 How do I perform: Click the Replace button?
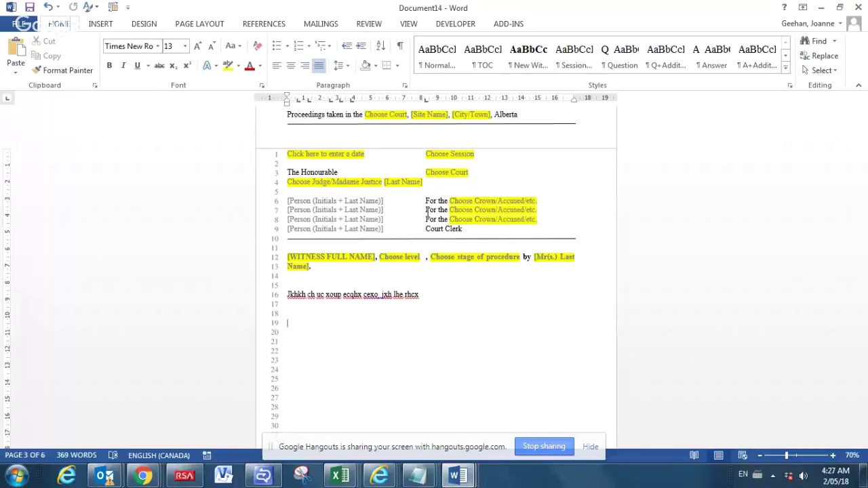coord(819,56)
